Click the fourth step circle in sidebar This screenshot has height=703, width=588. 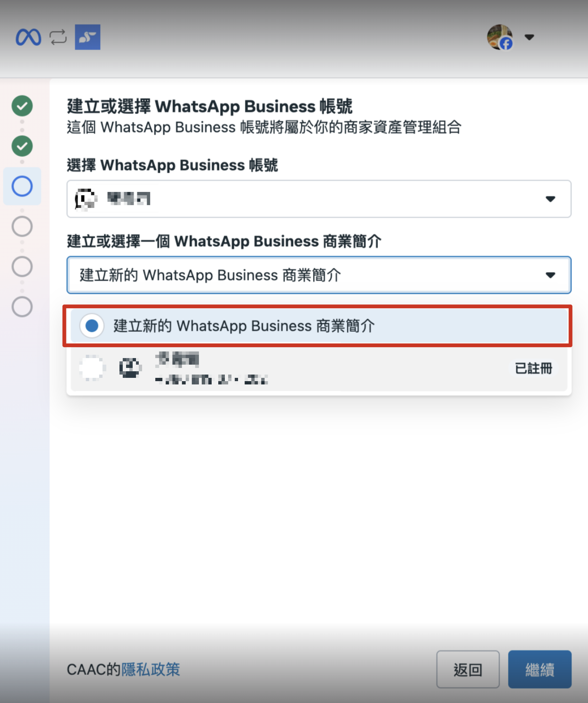point(22,226)
